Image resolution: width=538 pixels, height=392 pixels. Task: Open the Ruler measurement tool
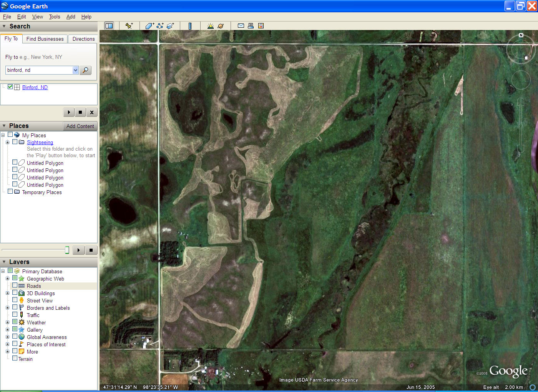(190, 26)
